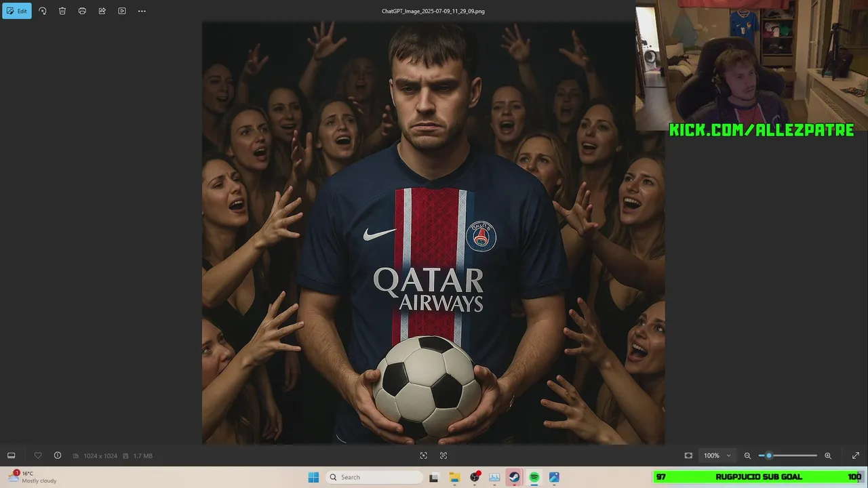Print the image using printer icon
Screen dimensions: 868x488
[82, 11]
